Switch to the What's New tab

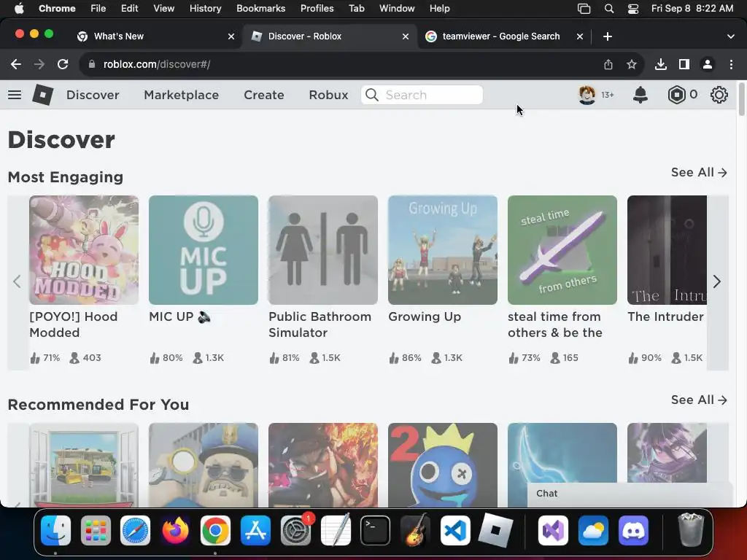(156, 36)
